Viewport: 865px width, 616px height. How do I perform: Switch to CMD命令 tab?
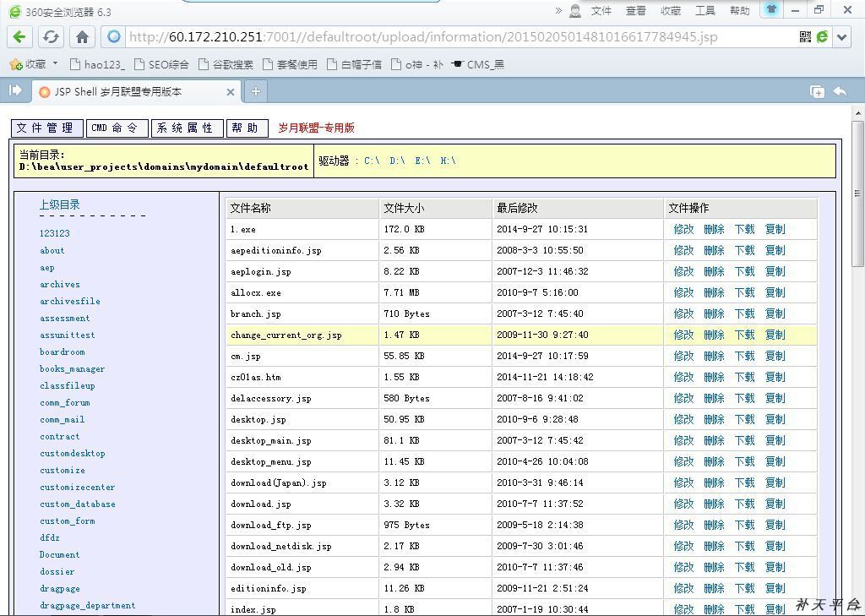coord(117,128)
